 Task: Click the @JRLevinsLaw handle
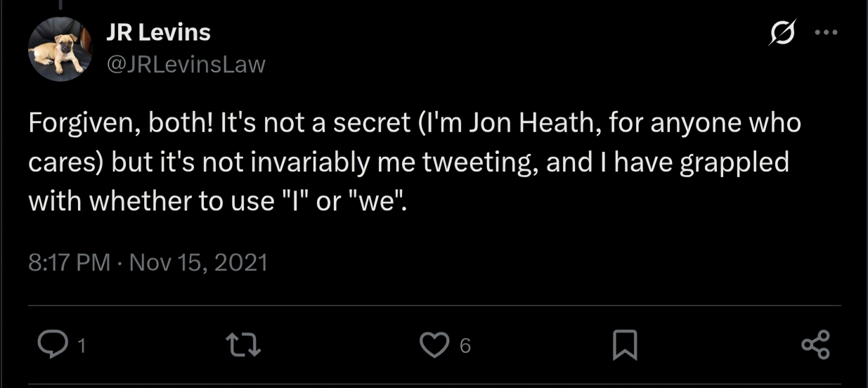(186, 65)
